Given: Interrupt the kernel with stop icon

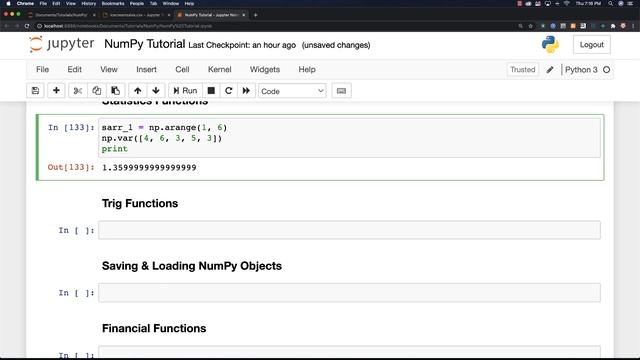Looking at the screenshot, I should [211, 91].
